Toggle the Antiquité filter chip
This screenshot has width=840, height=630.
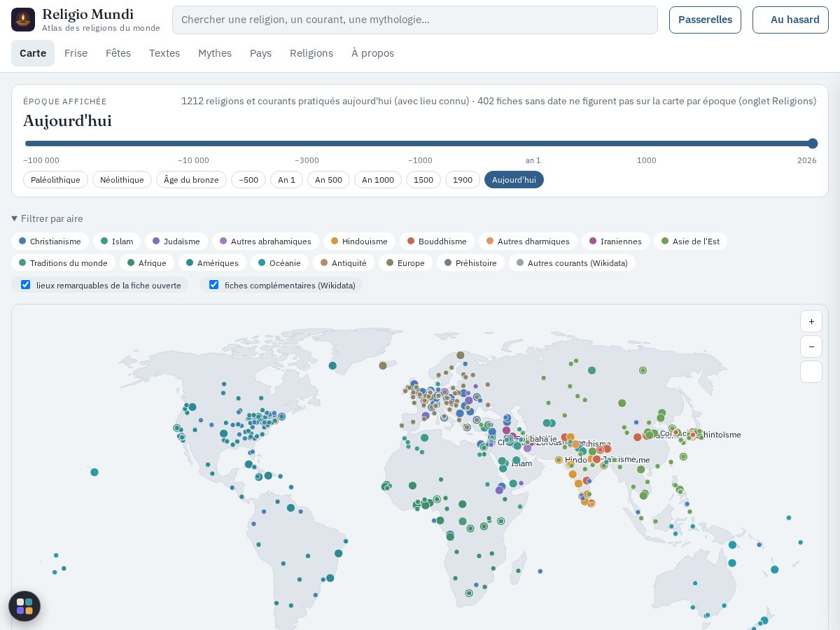point(344,263)
